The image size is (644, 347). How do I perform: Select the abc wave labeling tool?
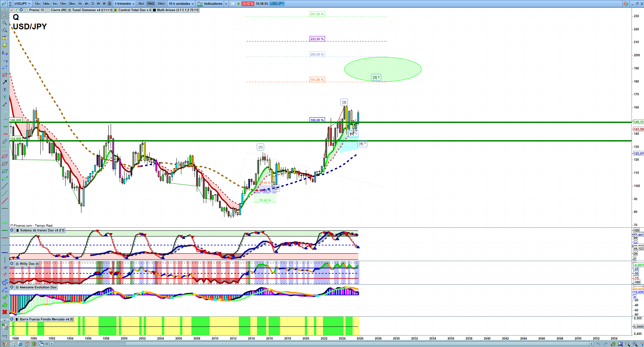[5, 290]
